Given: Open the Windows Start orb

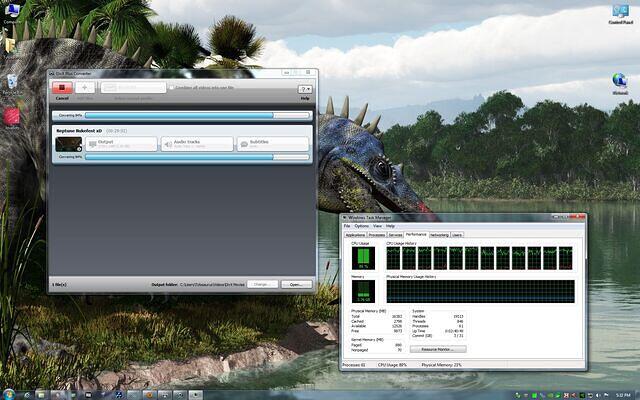Looking at the screenshot, I should (9, 392).
